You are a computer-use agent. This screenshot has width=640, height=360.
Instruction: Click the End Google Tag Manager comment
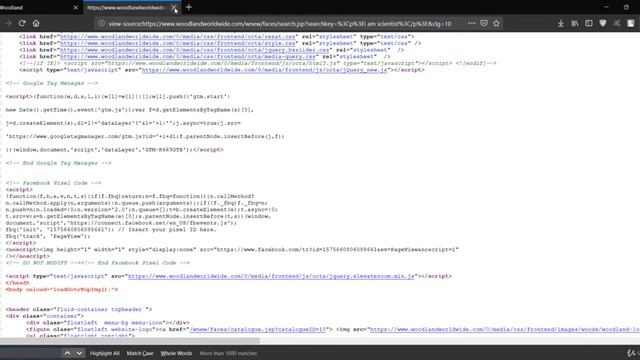pos(58,163)
